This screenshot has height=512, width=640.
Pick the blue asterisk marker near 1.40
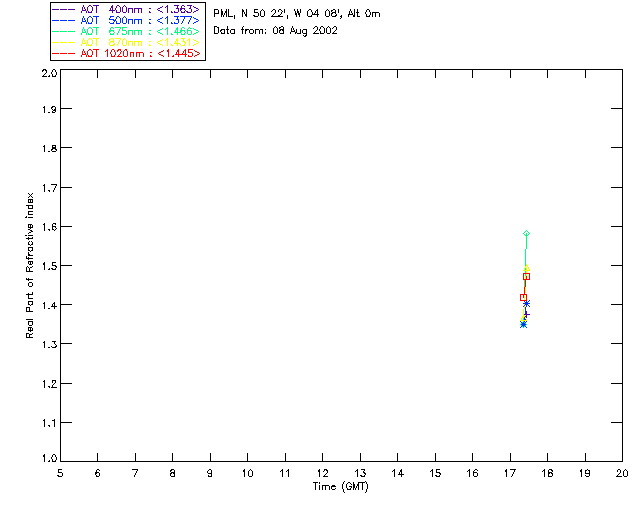[527, 303]
